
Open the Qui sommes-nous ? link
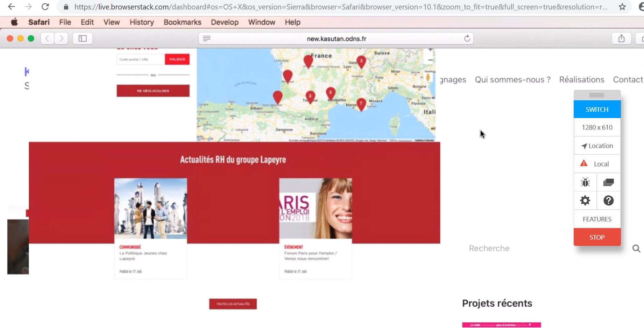click(x=512, y=80)
